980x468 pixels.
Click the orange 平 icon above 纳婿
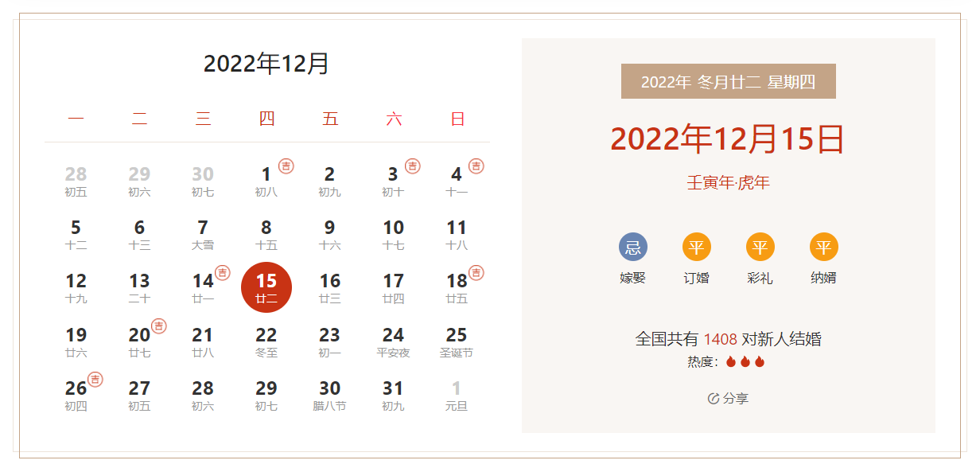[x=824, y=247]
